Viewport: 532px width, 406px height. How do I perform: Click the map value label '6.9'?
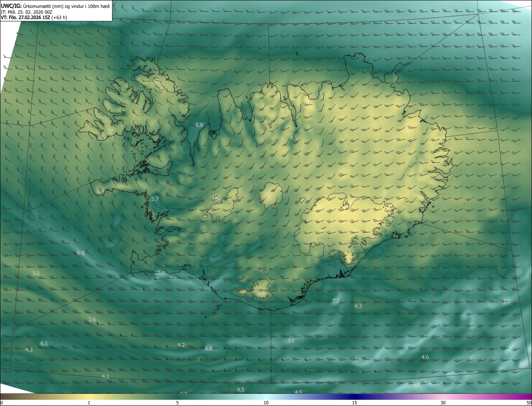[81, 253]
